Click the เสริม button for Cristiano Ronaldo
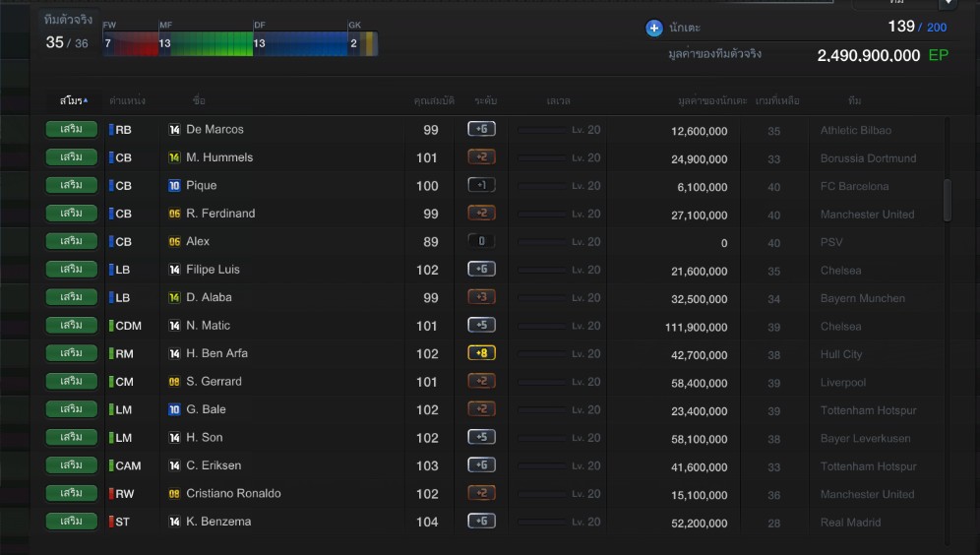Image resolution: width=980 pixels, height=555 pixels. pyautogui.click(x=71, y=493)
